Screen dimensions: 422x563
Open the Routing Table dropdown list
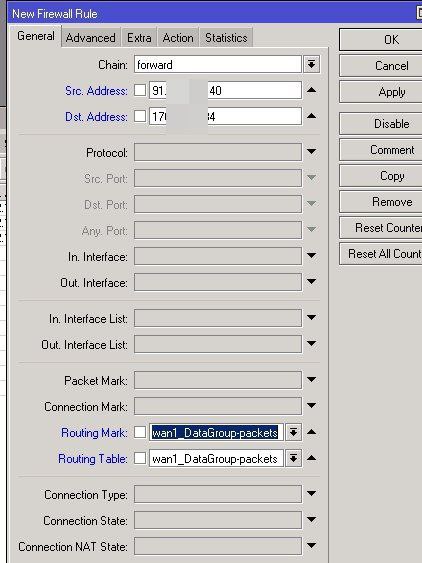[293, 459]
